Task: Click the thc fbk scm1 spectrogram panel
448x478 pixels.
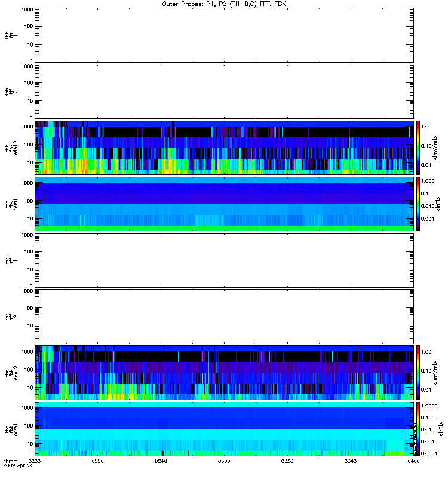Action: (x=225, y=429)
